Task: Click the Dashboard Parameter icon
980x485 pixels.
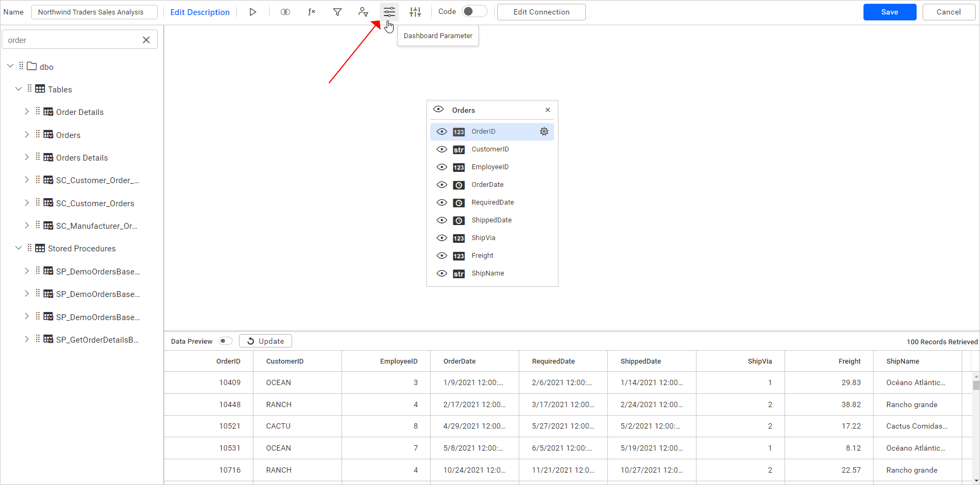Action: pos(389,12)
